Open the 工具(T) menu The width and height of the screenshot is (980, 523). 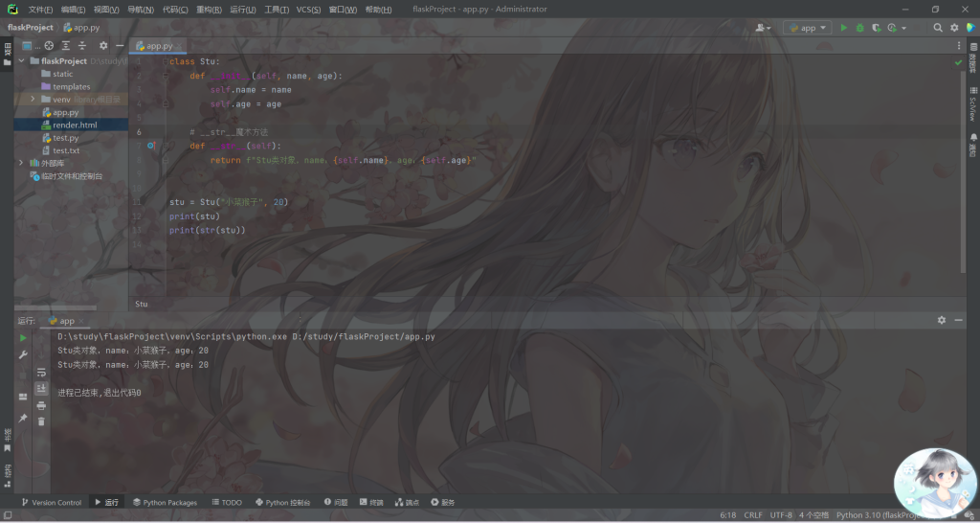coord(276,9)
